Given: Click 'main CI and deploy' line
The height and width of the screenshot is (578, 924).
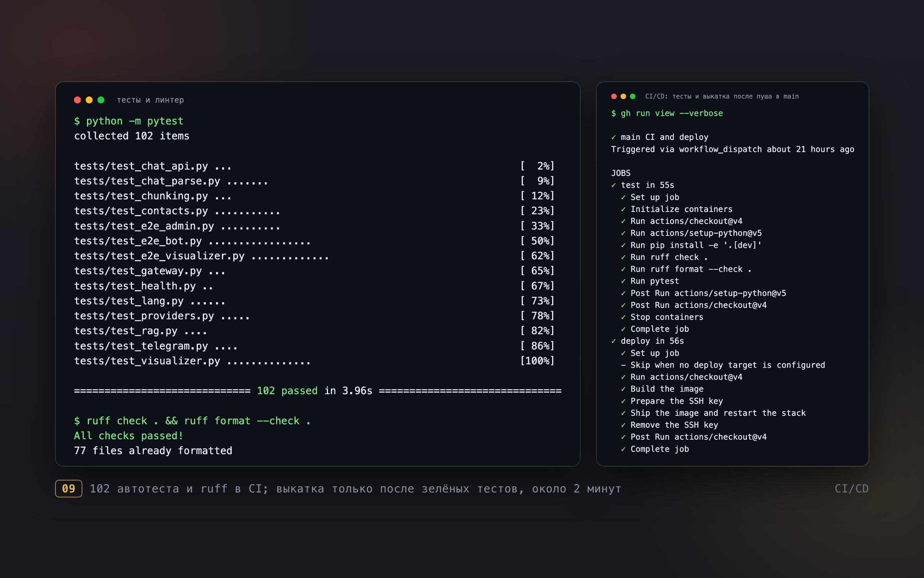Looking at the screenshot, I should (x=660, y=137).
